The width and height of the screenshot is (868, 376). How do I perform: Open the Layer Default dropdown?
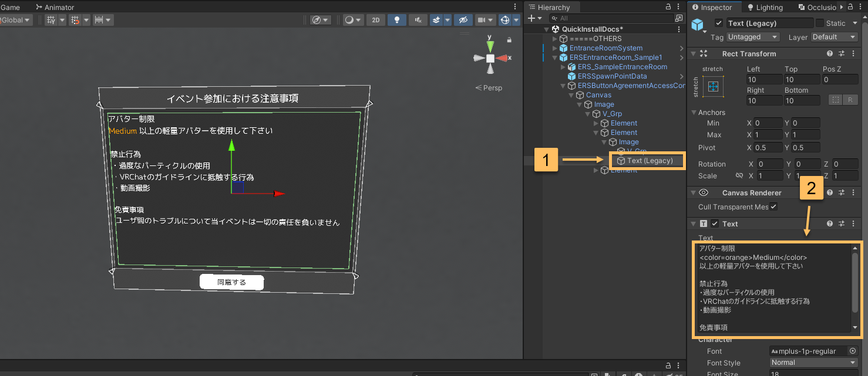pos(835,37)
